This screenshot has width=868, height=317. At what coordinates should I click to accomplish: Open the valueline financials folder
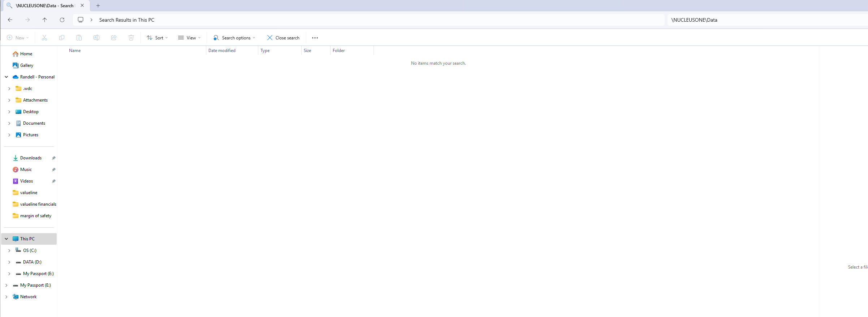click(x=38, y=204)
